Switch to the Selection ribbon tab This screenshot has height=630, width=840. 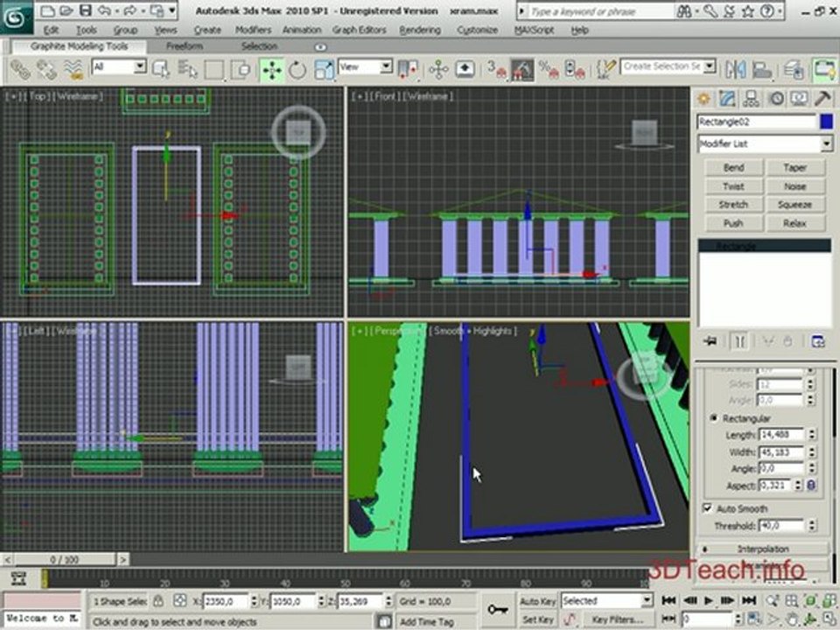click(x=259, y=46)
